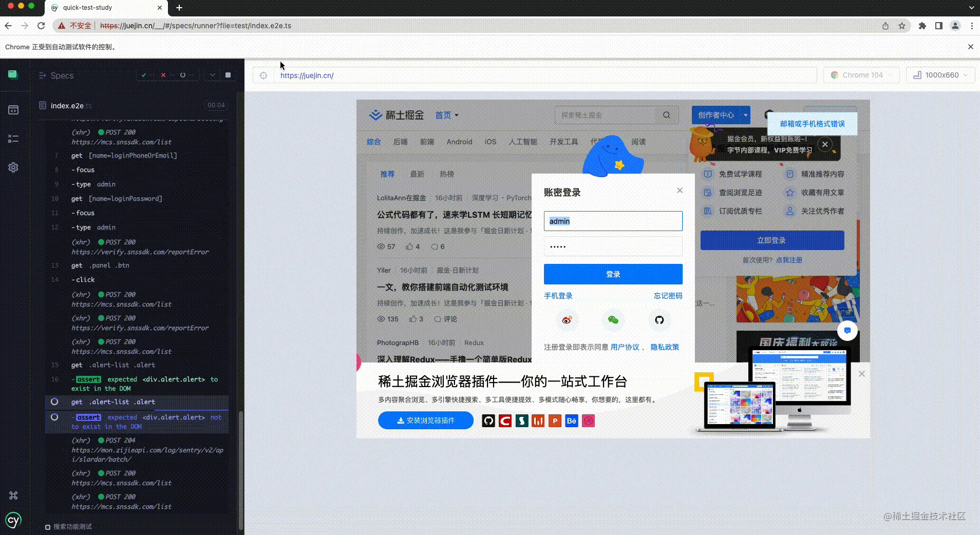The height and width of the screenshot is (535, 980).
Task: Click the 稀土掘金 logo
Action: point(397,115)
